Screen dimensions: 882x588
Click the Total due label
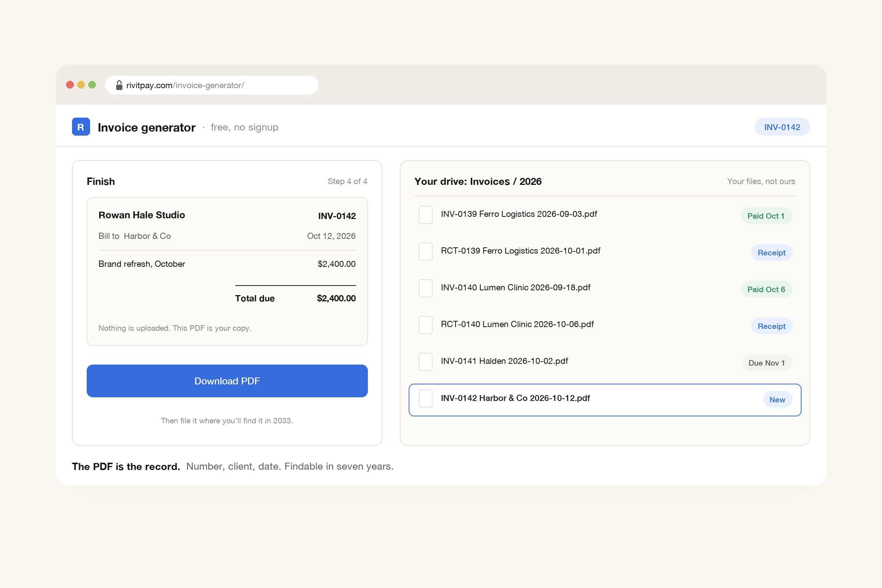point(255,298)
